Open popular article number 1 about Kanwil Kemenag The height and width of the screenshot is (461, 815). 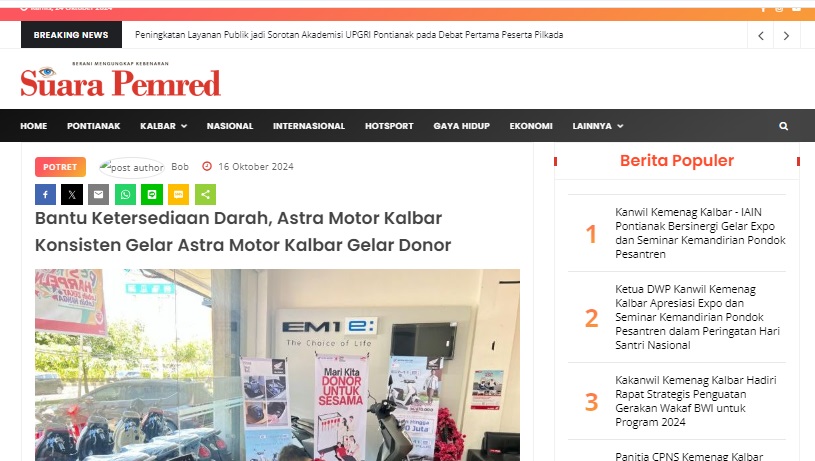(700, 233)
